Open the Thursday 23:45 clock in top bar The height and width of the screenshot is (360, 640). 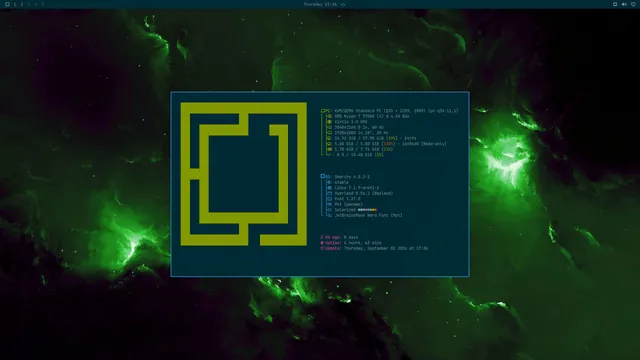pyautogui.click(x=320, y=4)
